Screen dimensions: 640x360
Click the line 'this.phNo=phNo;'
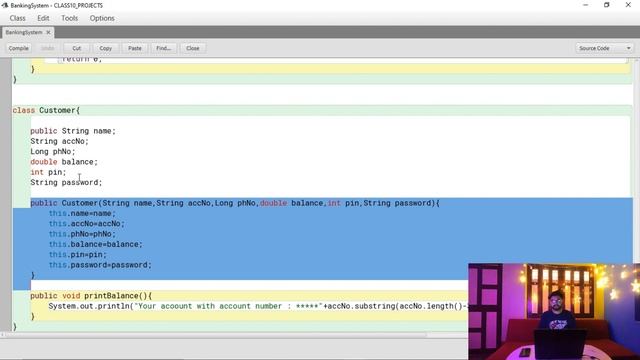(82, 234)
